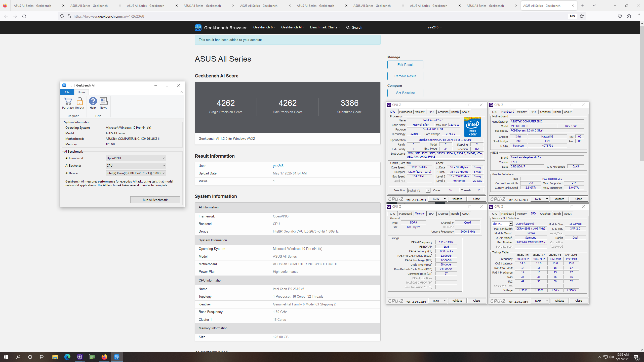
Task: Open the About tab in the Memory CPU-Z window
Action: point(465,214)
